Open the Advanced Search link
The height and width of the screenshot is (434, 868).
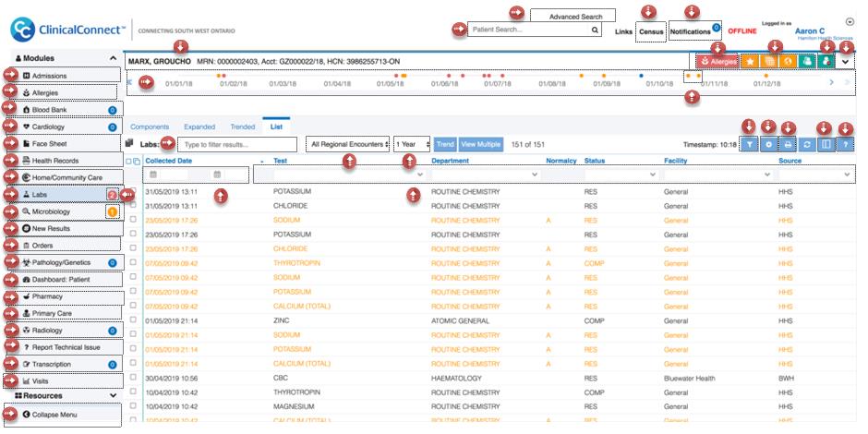[575, 17]
